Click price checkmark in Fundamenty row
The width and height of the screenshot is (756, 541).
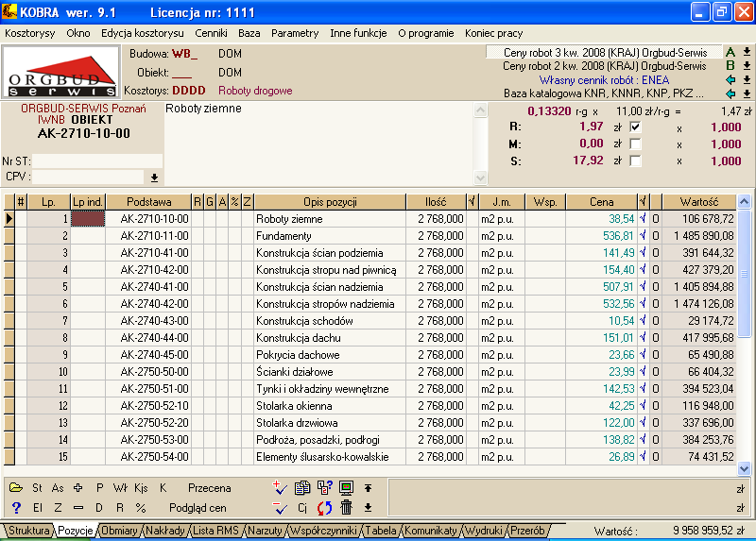pos(643,236)
